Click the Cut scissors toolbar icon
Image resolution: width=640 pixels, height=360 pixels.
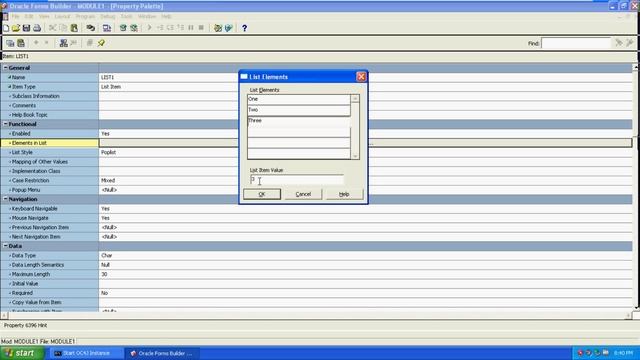(x=53, y=28)
